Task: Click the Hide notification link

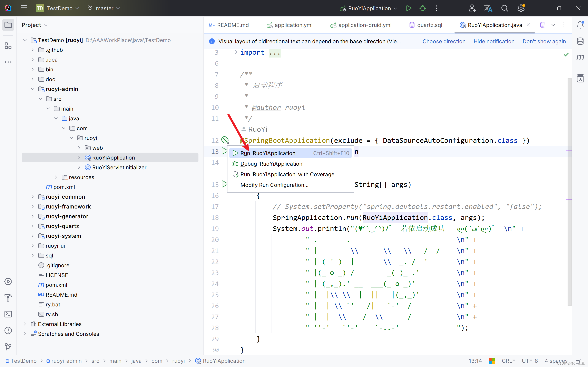Action: [x=494, y=41]
